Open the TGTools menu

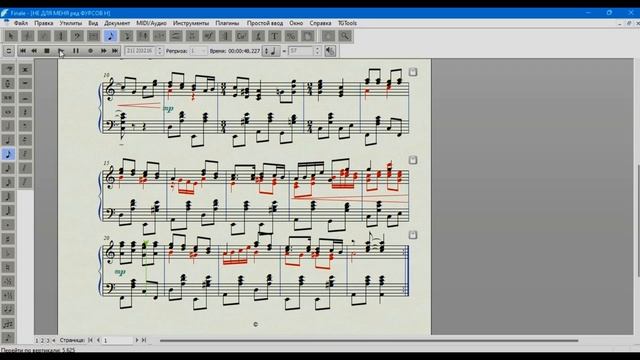coord(347,23)
